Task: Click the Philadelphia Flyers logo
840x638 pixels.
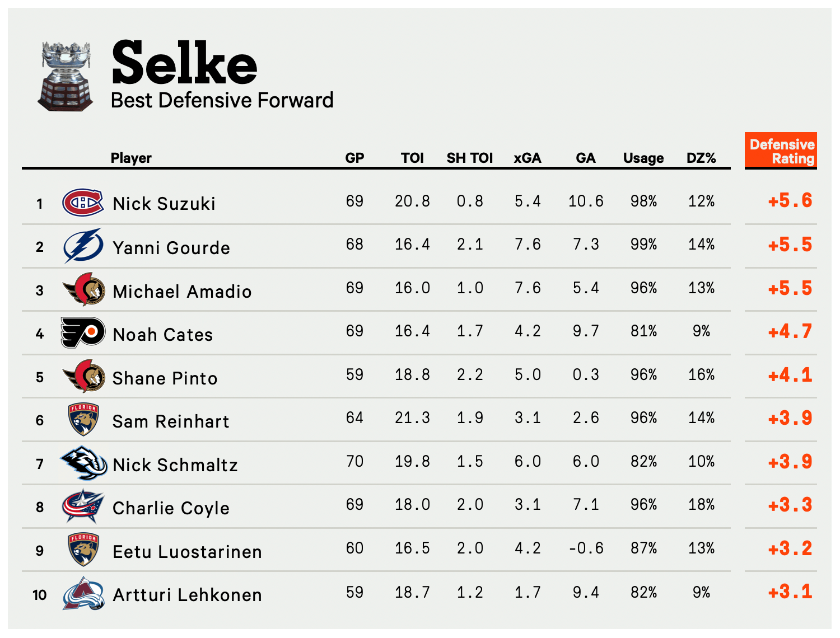Action: click(x=83, y=333)
